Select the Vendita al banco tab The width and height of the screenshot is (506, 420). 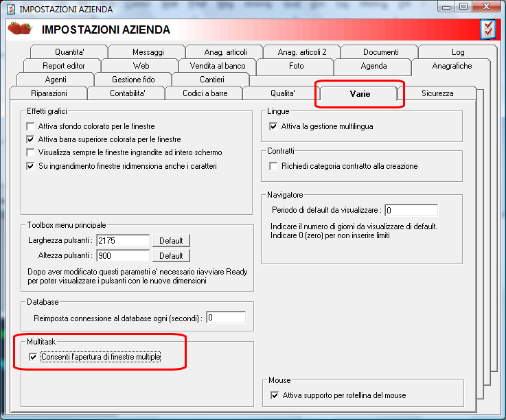pyautogui.click(x=218, y=66)
